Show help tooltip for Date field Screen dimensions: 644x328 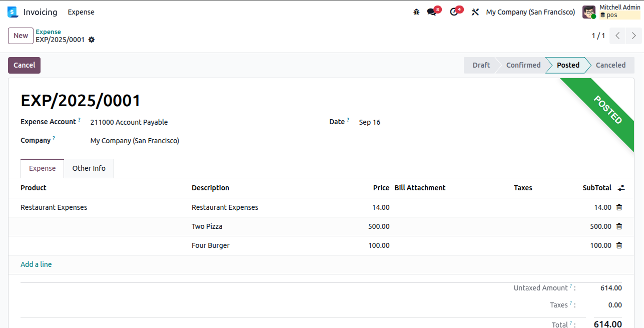(x=348, y=120)
